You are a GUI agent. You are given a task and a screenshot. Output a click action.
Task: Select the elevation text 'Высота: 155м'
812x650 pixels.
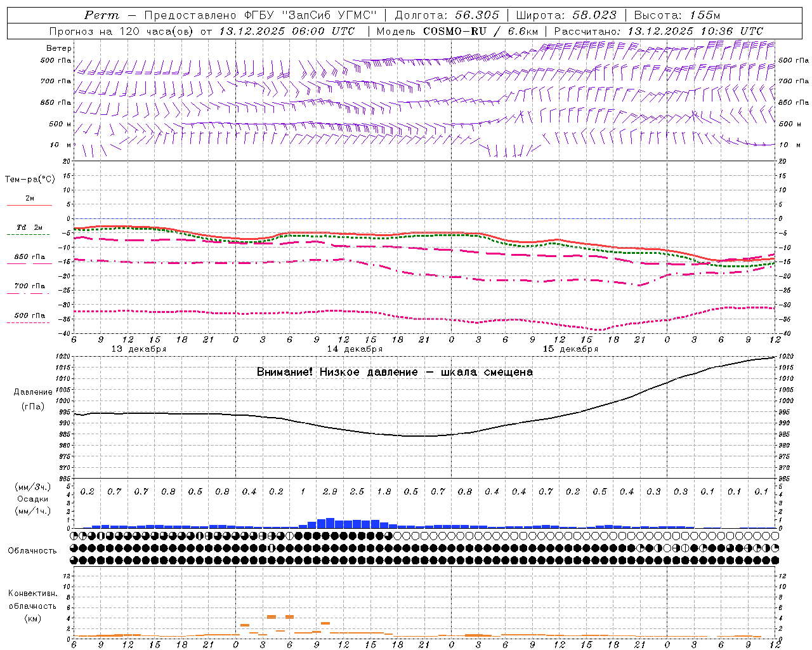pos(677,15)
